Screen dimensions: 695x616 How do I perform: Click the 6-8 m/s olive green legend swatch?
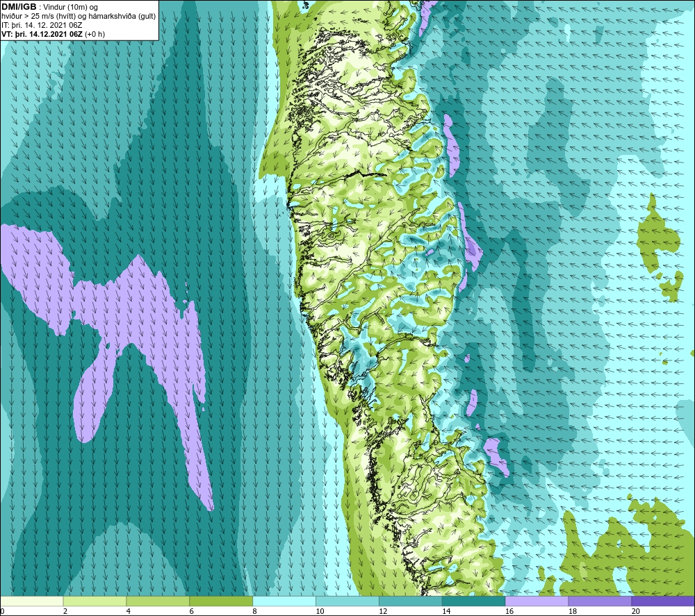(221, 601)
